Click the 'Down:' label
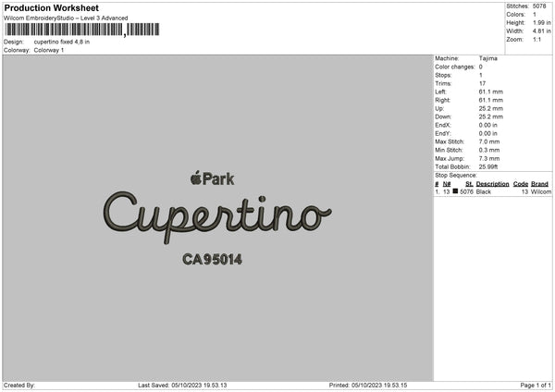 coord(443,116)
